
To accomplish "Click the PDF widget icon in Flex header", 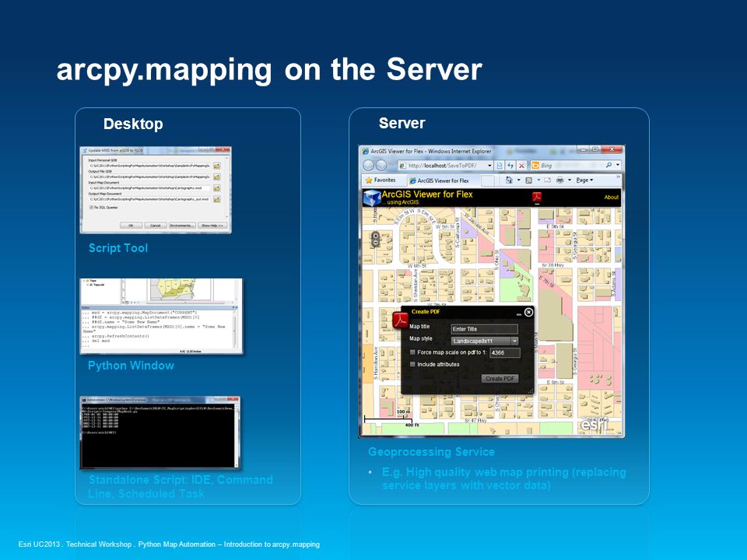I will pyautogui.click(x=537, y=197).
